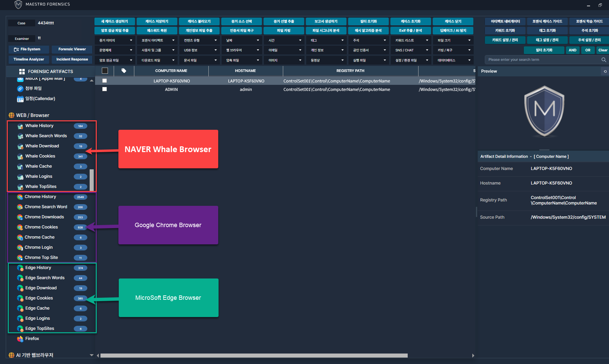Click the Edge Download icon
Viewport: 609px width, 364px height.
[x=20, y=288]
